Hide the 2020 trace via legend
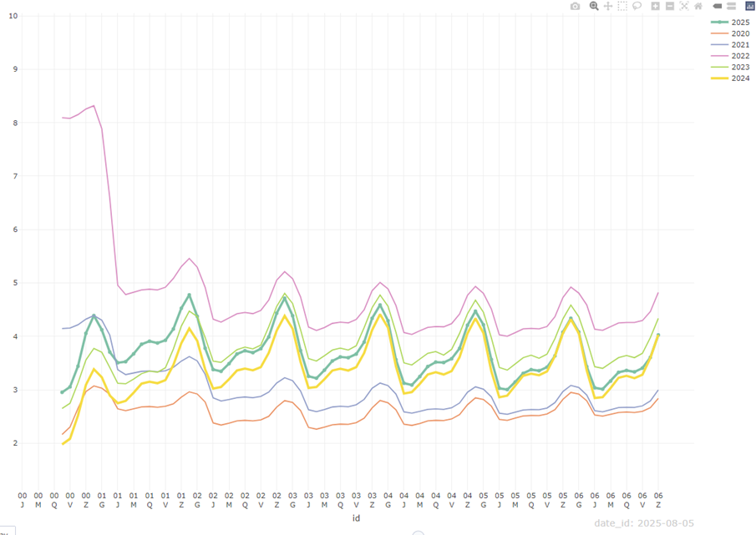Image resolution: width=756 pixels, height=535 pixels. pos(740,33)
